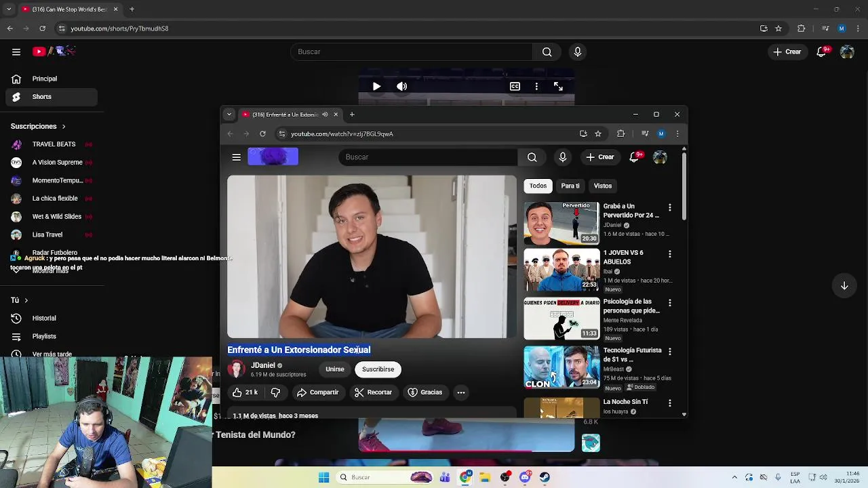The image size is (868, 488).
Task: Click address bar youtube.com/watch URL
Action: point(342,134)
